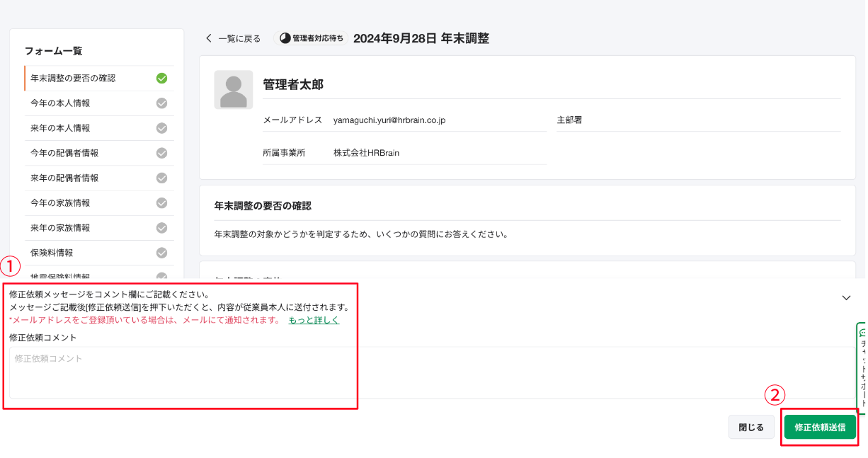Screen dimensions: 868x458
Task: Click green checkmark beside 年末調整の要否の確認
Action: [x=161, y=78]
